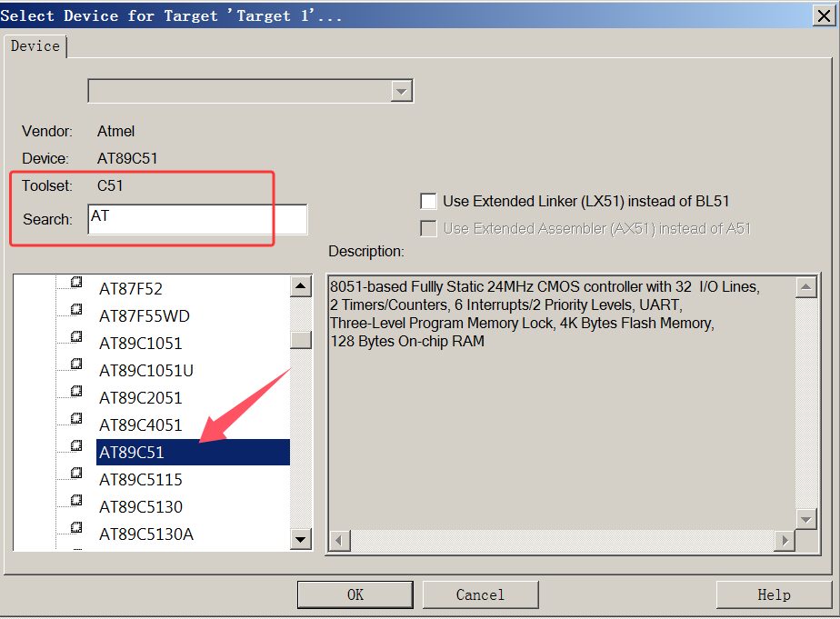The image size is (840, 619).
Task: Select AT87F52 in device list
Action: pos(131,289)
